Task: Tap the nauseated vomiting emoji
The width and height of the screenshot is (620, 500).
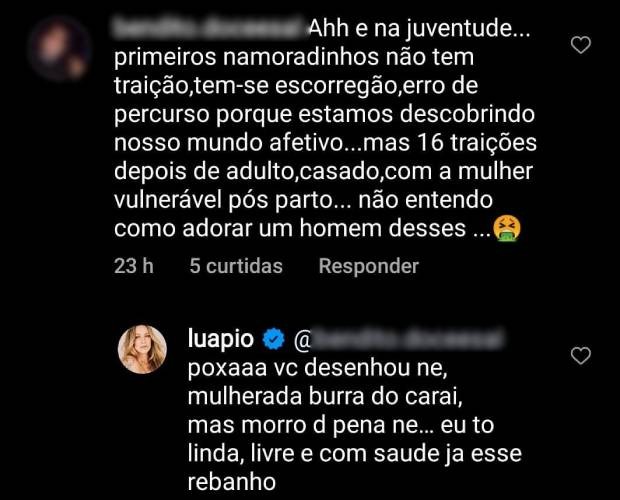Action: tap(507, 228)
